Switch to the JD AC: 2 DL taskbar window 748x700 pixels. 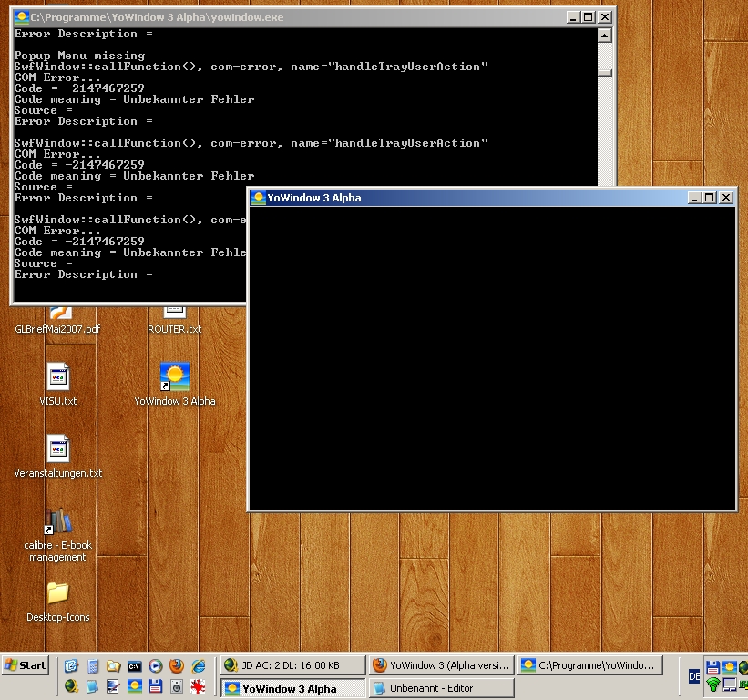coord(292,665)
